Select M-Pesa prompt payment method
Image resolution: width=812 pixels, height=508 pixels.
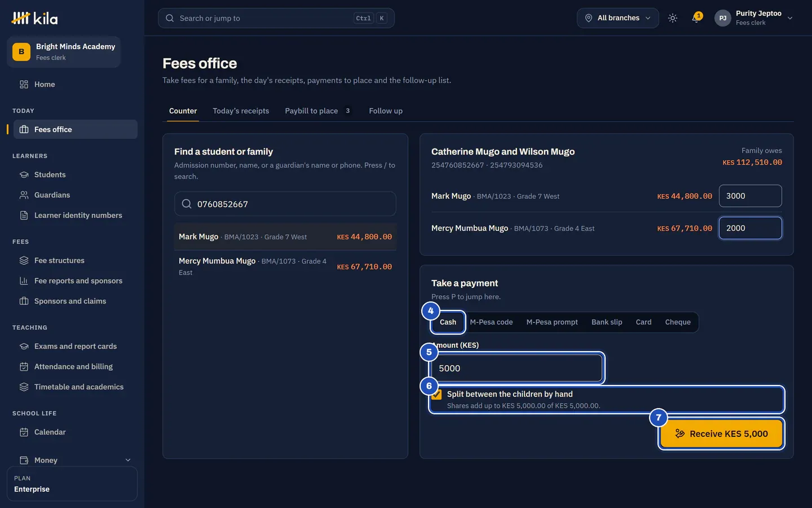[552, 322]
